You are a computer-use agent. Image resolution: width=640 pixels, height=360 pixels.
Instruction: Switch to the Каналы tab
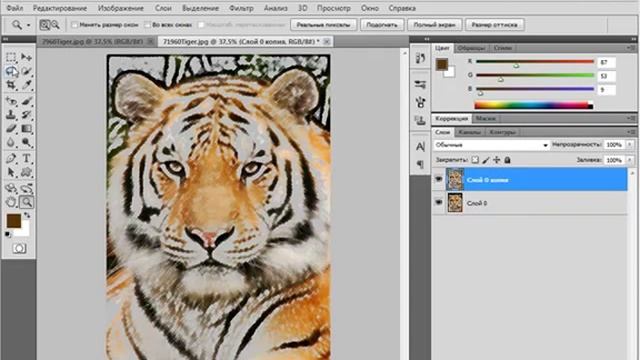[x=469, y=132]
